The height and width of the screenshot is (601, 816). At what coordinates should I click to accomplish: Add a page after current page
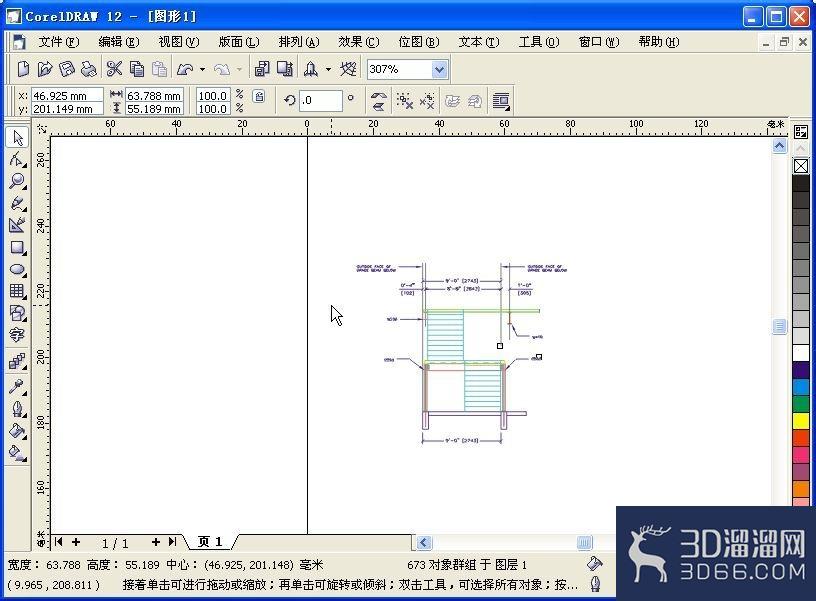tap(156, 542)
